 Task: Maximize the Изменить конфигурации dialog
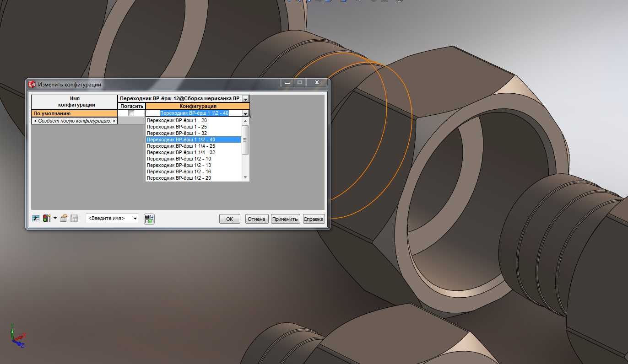tap(300, 83)
